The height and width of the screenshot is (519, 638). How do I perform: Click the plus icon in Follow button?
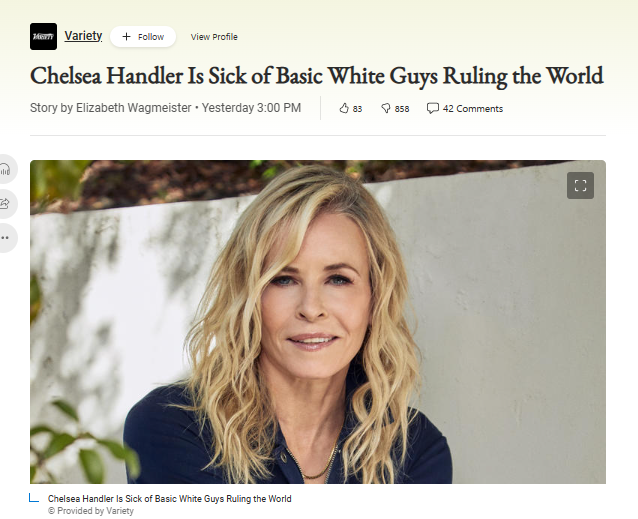pyautogui.click(x=127, y=37)
